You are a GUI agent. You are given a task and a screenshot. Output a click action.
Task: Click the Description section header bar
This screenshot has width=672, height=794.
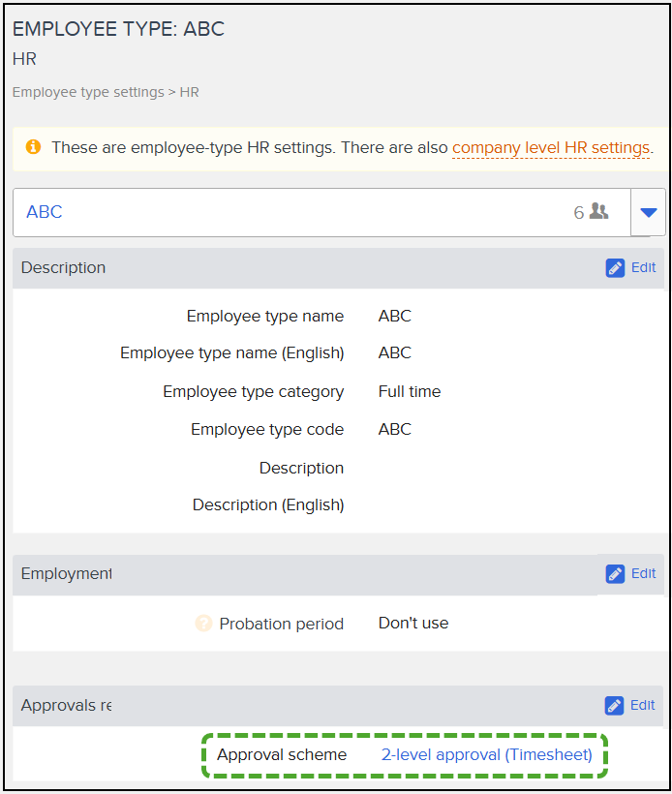click(338, 268)
